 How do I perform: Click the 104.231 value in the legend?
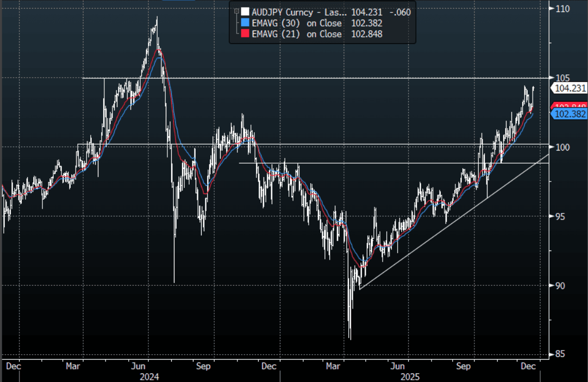(367, 11)
